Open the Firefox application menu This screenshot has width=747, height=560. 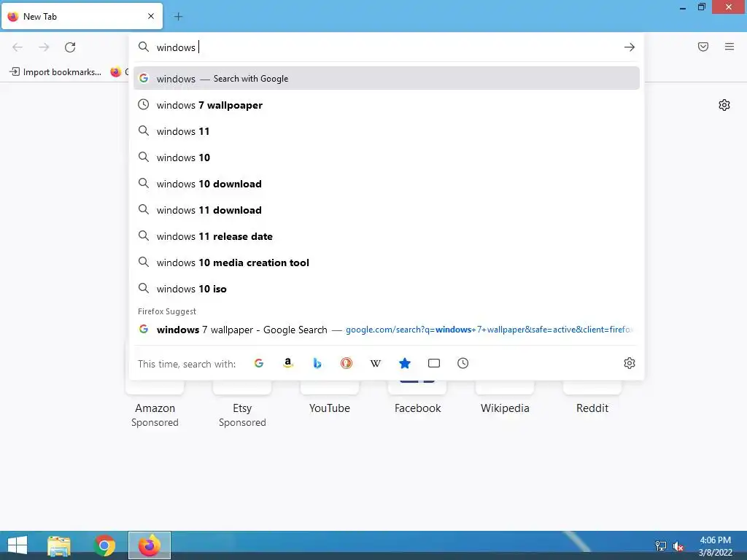tap(729, 47)
